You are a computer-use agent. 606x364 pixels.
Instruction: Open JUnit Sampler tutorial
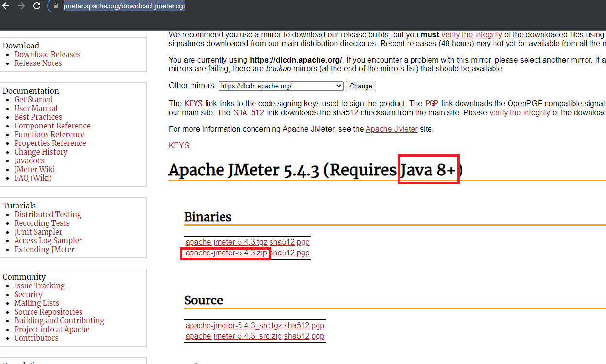[38, 232]
